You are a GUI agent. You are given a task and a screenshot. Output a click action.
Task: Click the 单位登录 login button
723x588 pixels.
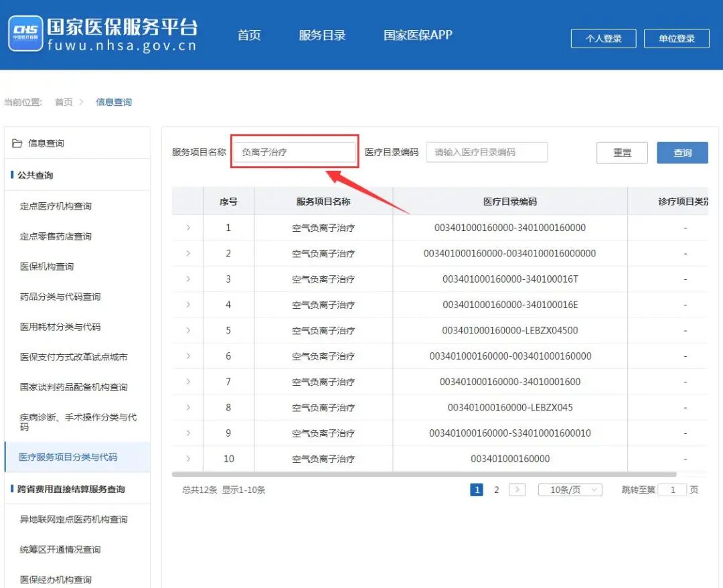coord(676,39)
